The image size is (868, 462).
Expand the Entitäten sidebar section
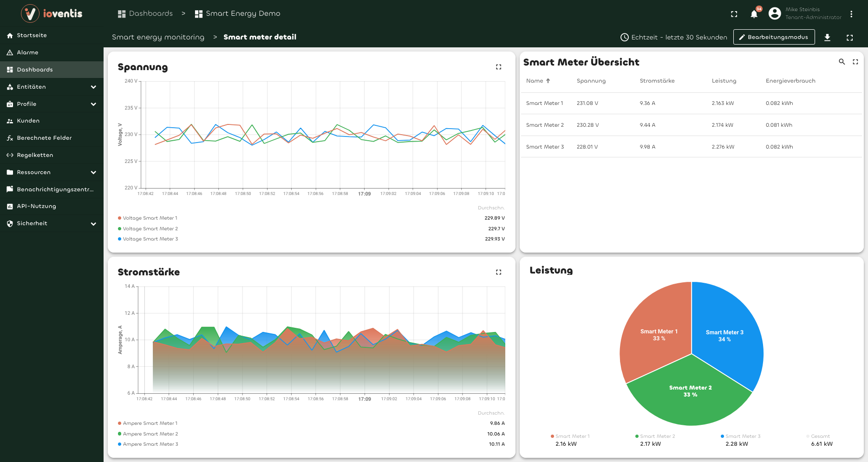click(x=93, y=87)
